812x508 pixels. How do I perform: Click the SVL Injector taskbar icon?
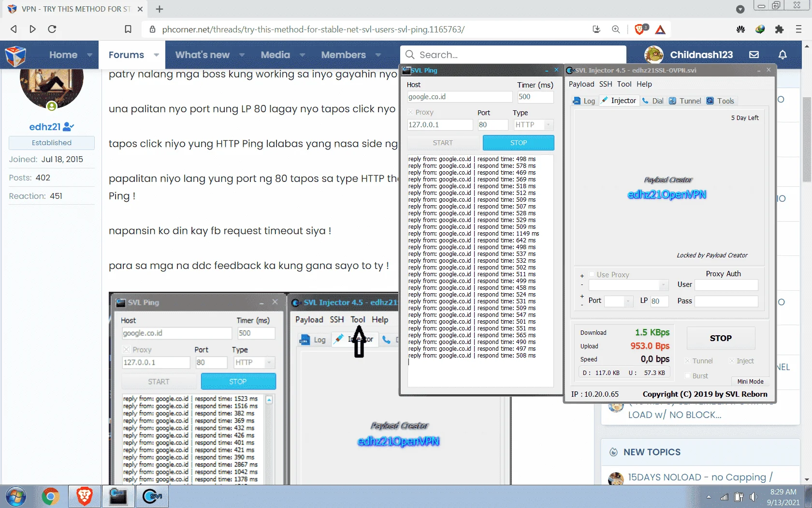coord(152,496)
